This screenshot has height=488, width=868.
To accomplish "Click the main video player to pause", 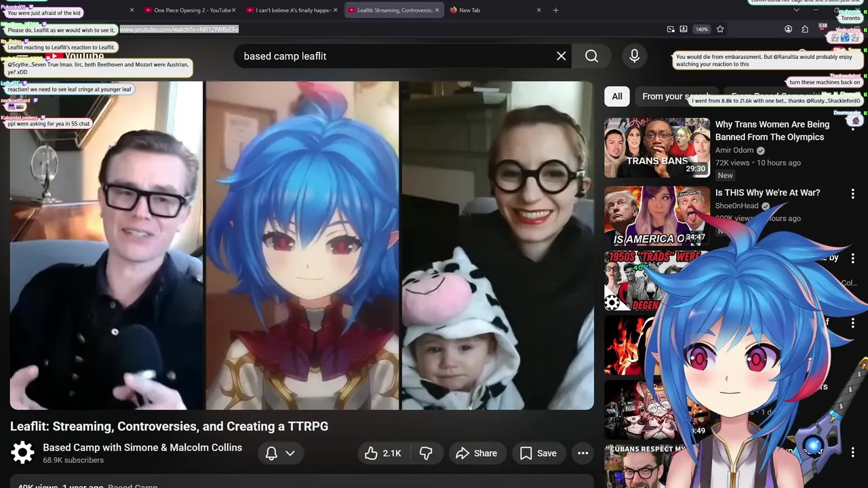I will click(x=302, y=245).
